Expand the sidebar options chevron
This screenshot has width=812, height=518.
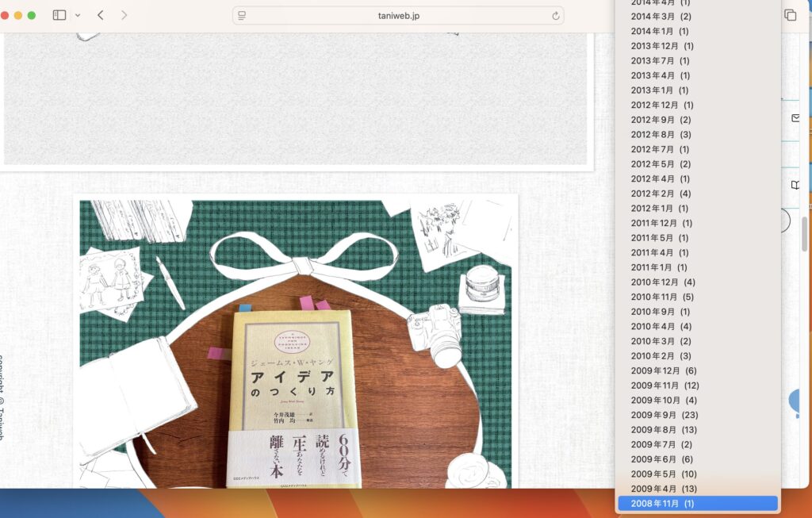click(x=77, y=15)
